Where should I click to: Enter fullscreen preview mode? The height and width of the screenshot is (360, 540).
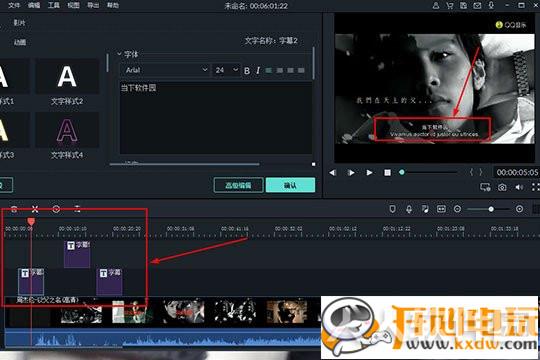pyautogui.click(x=536, y=187)
